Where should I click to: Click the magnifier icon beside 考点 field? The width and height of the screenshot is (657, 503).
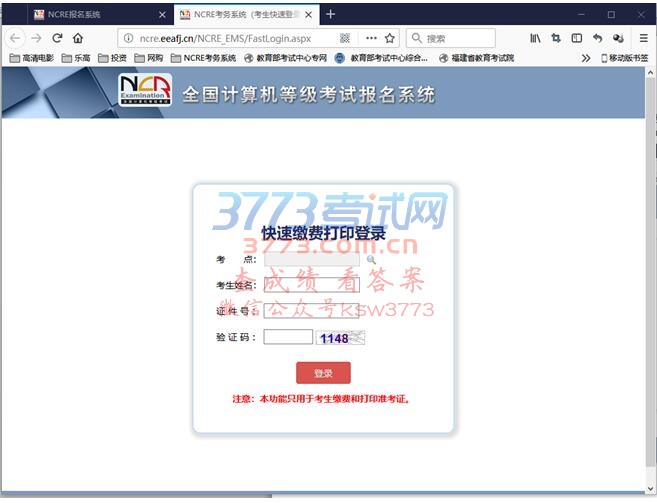point(371,260)
